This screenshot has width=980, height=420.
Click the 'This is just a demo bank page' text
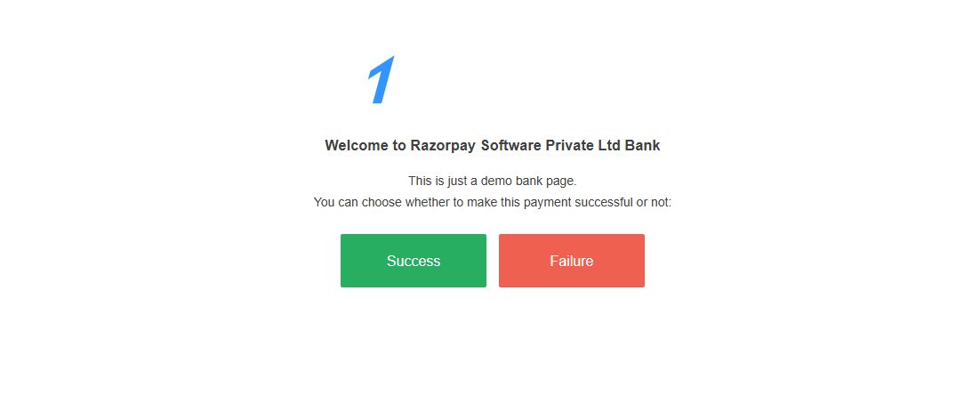pos(492,181)
